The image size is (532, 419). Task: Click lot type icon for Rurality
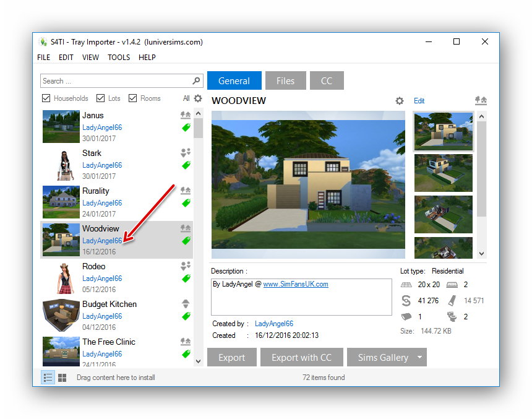click(185, 191)
